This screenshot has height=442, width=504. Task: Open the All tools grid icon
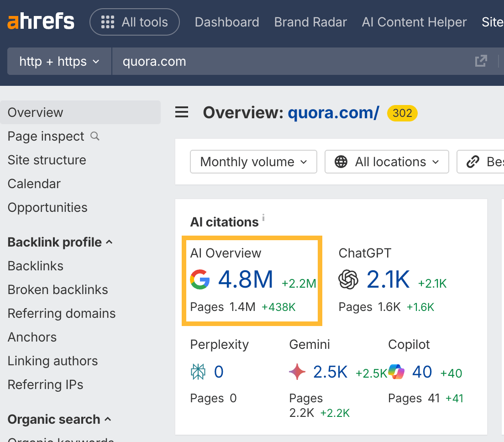(x=108, y=21)
